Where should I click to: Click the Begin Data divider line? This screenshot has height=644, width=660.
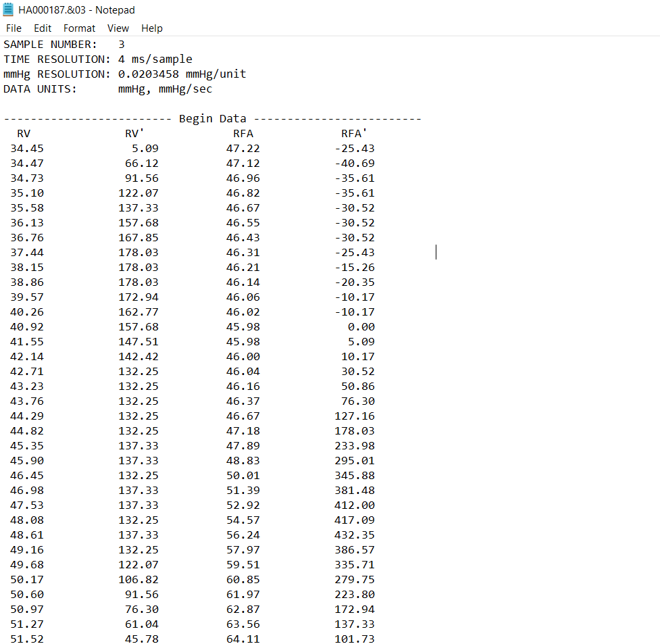click(x=213, y=118)
